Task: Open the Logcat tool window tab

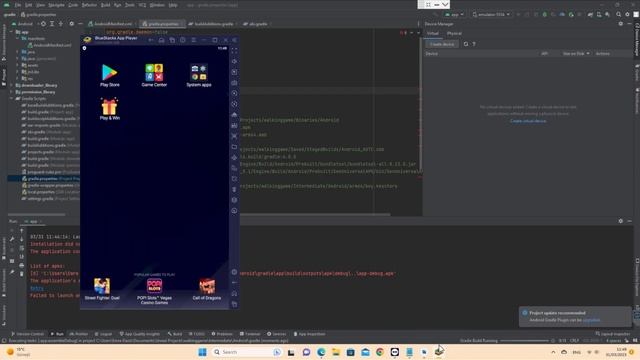Action: click(x=103, y=334)
